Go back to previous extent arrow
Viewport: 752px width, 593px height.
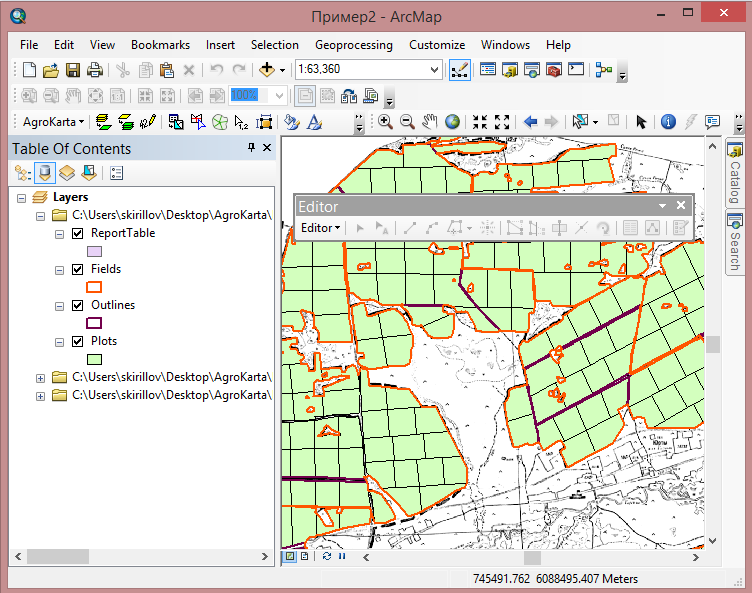click(x=530, y=122)
